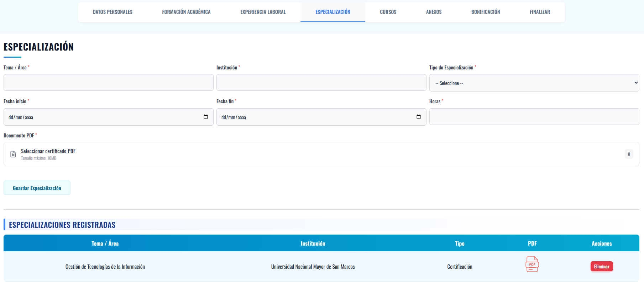
Task: Switch to the Datos Personales tab
Action: point(112,12)
